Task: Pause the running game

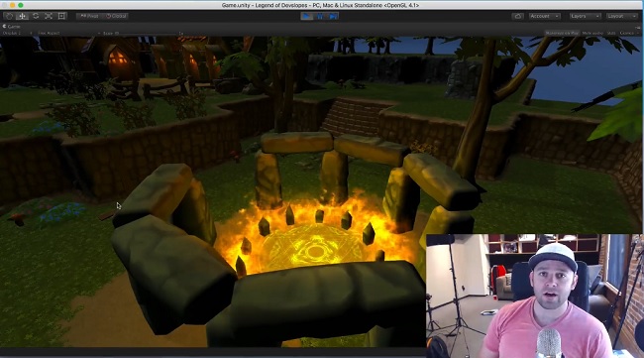Action: [x=320, y=16]
